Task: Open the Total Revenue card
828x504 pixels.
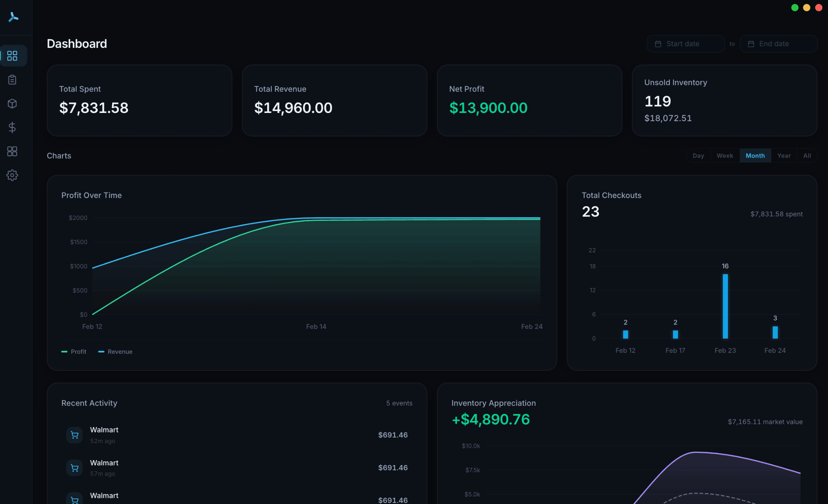Action: click(x=335, y=100)
